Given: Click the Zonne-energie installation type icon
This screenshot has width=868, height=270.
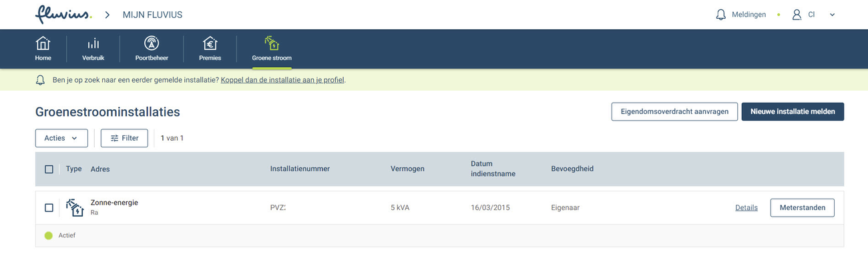Looking at the screenshot, I should coord(74,208).
